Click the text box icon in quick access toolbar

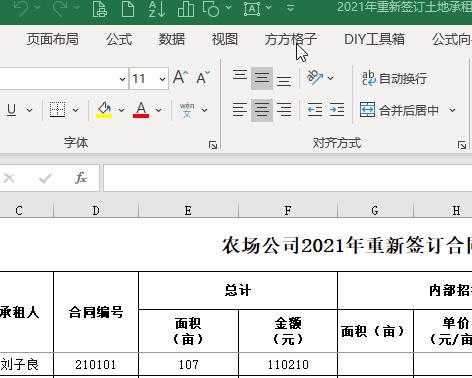pos(252,9)
